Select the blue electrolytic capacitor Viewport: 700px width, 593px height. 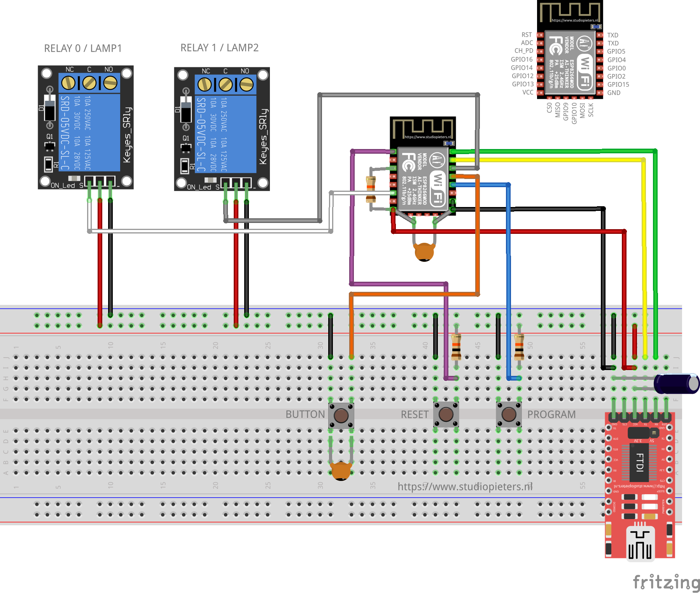tap(676, 384)
